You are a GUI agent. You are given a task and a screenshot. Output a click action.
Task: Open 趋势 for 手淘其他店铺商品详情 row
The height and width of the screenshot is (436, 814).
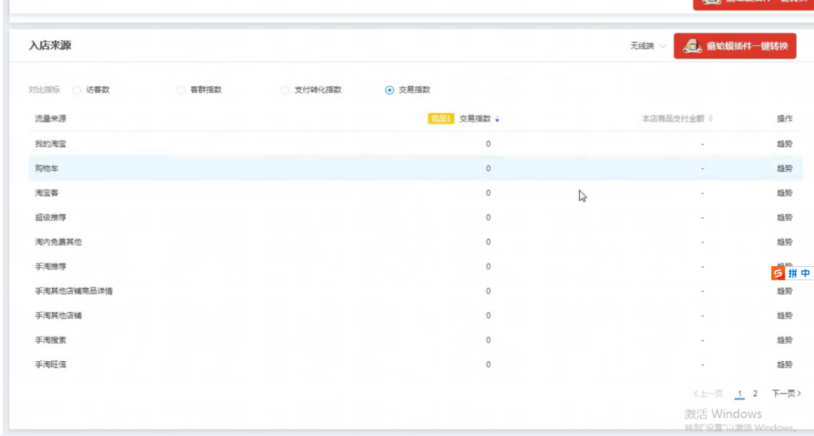[x=784, y=291]
